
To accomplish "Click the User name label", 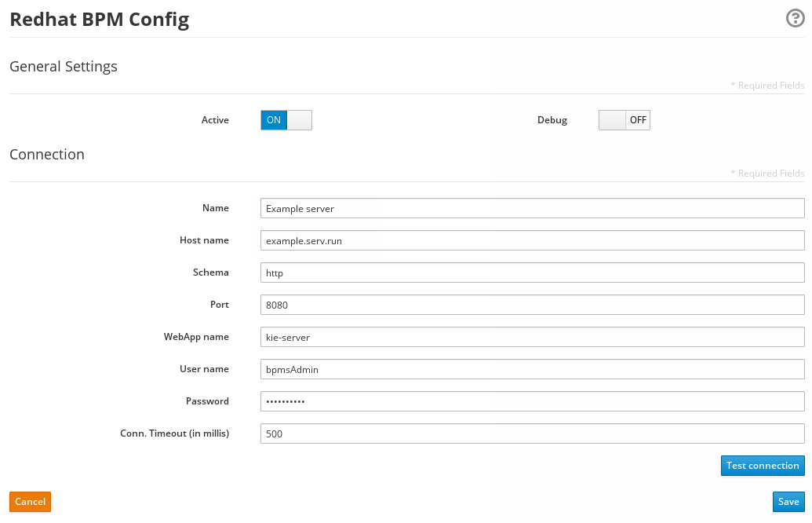I will coord(204,368).
